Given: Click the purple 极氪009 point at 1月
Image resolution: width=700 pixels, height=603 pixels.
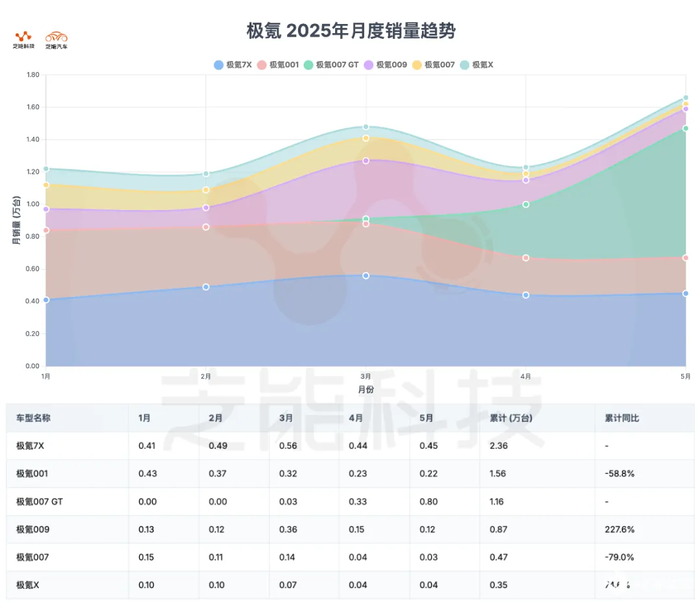Looking at the screenshot, I should [x=46, y=209].
